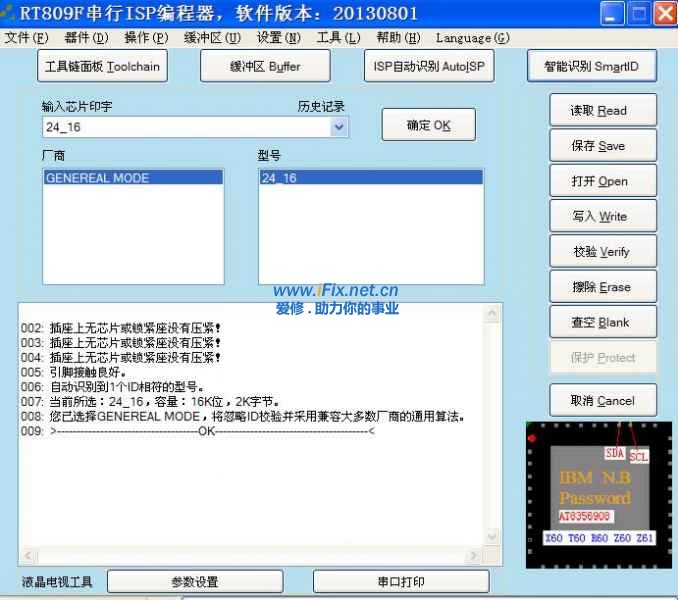
Task: Open the 工具(L) menu
Action: pyautogui.click(x=339, y=38)
